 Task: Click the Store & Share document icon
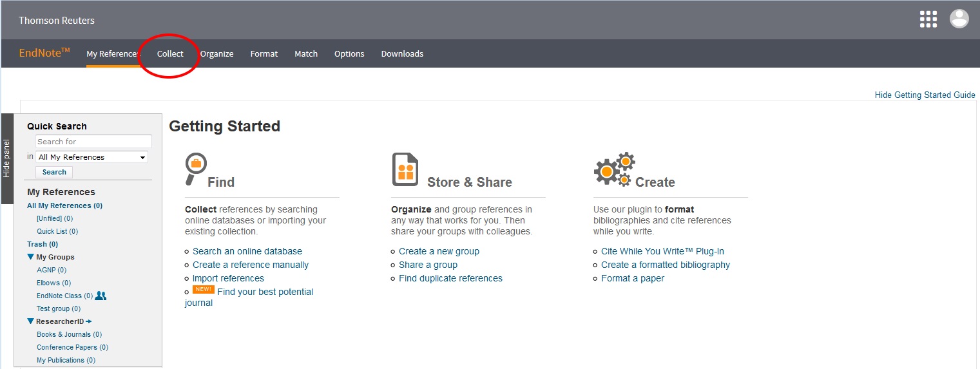point(405,169)
